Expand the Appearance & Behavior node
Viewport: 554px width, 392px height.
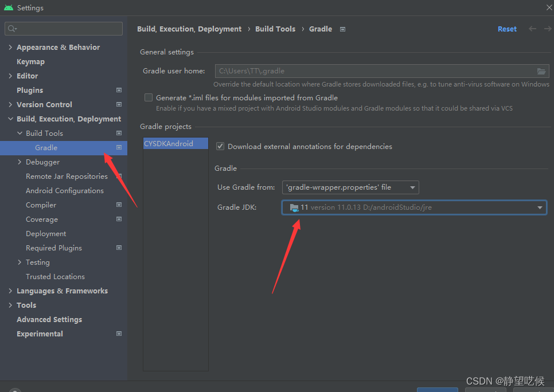(x=10, y=47)
